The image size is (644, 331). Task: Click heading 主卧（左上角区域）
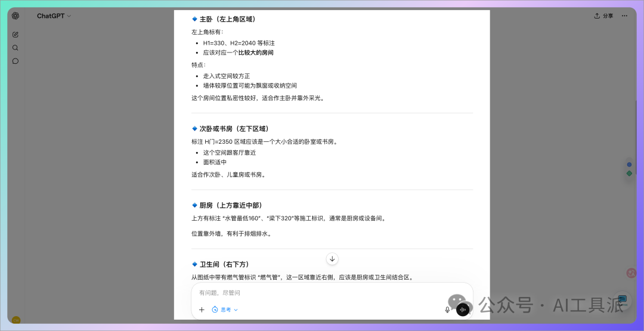[228, 19]
